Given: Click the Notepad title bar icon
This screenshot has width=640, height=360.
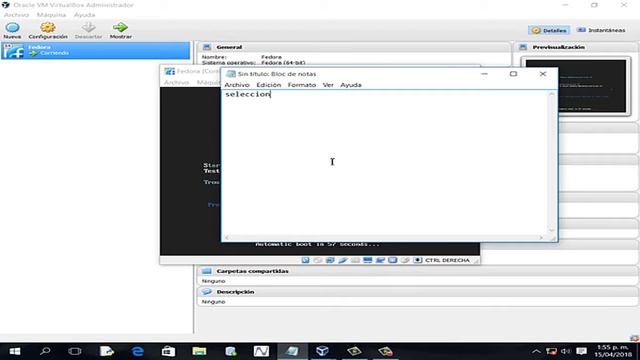Looking at the screenshot, I should tap(231, 74).
